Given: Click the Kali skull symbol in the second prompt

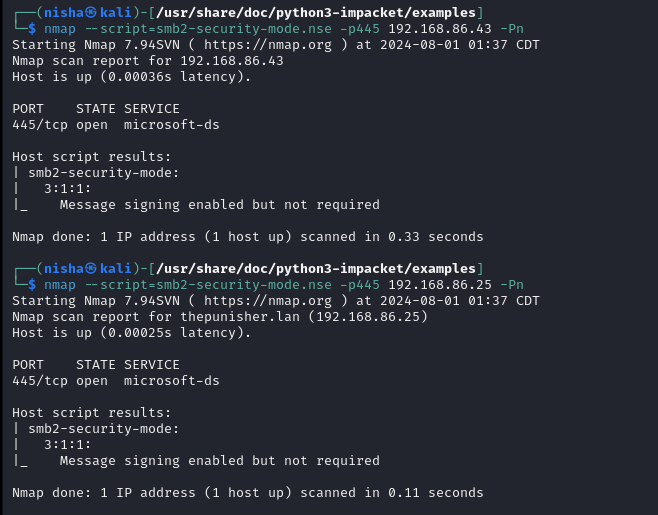Looking at the screenshot, I should (x=90, y=268).
